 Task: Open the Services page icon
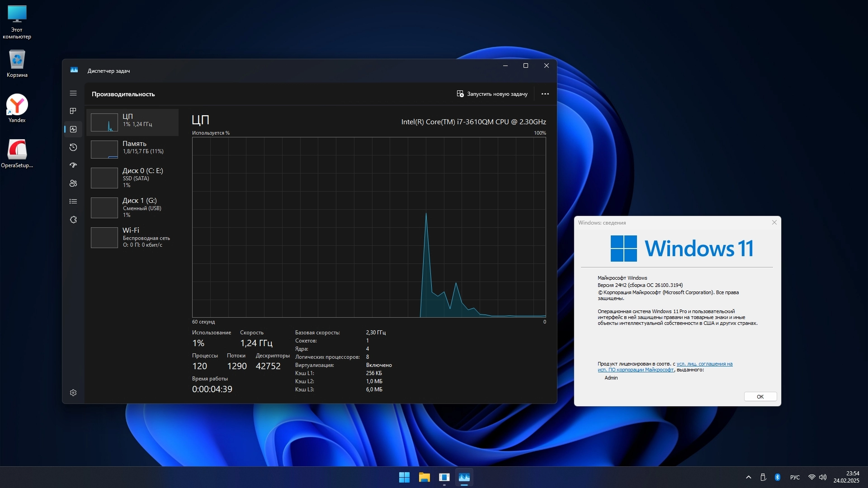tap(73, 220)
